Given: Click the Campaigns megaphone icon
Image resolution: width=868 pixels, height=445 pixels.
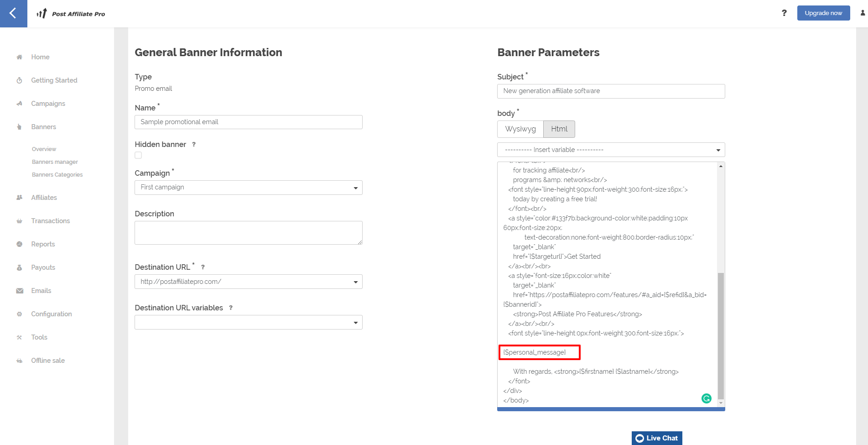Looking at the screenshot, I should point(19,104).
